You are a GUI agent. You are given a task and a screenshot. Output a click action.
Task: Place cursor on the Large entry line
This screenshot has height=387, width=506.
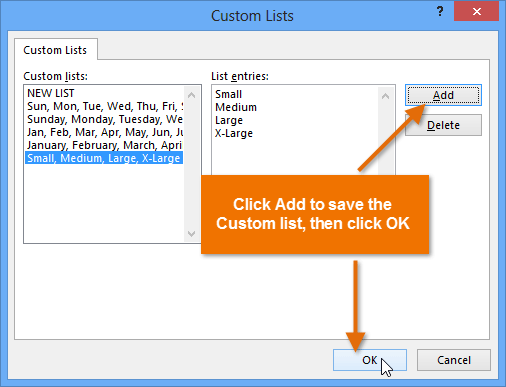click(x=229, y=120)
